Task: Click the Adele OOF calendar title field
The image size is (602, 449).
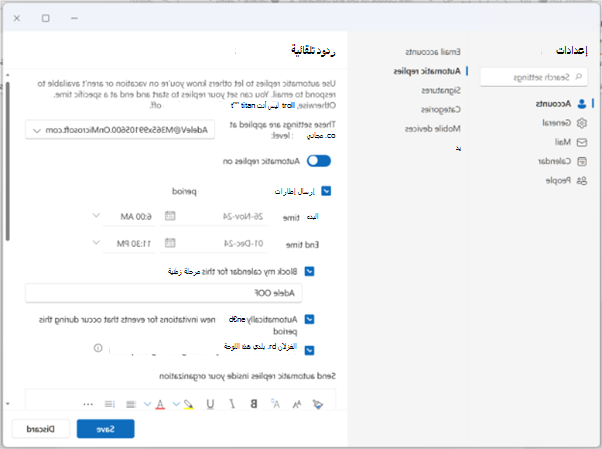Action: pyautogui.click(x=164, y=293)
